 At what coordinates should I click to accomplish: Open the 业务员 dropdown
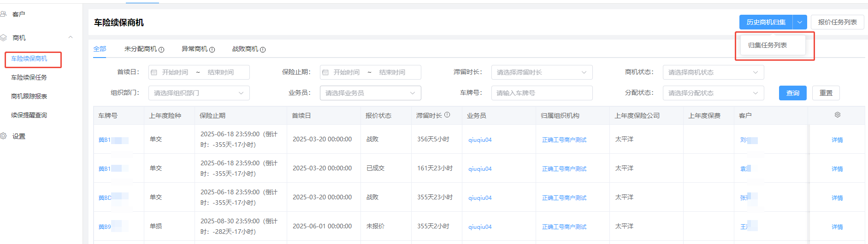pyautogui.click(x=370, y=93)
